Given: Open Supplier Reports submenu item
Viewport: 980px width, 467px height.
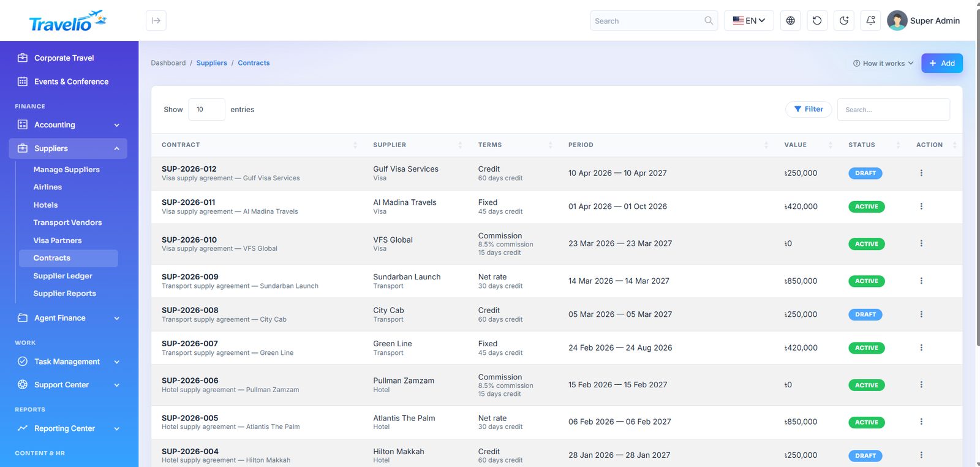Looking at the screenshot, I should (x=64, y=294).
